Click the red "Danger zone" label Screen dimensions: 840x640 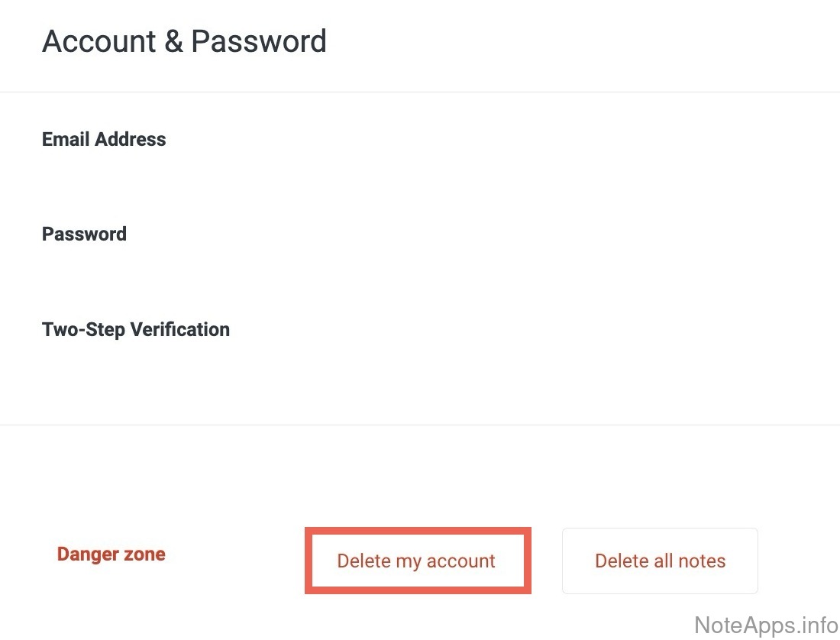(x=111, y=554)
